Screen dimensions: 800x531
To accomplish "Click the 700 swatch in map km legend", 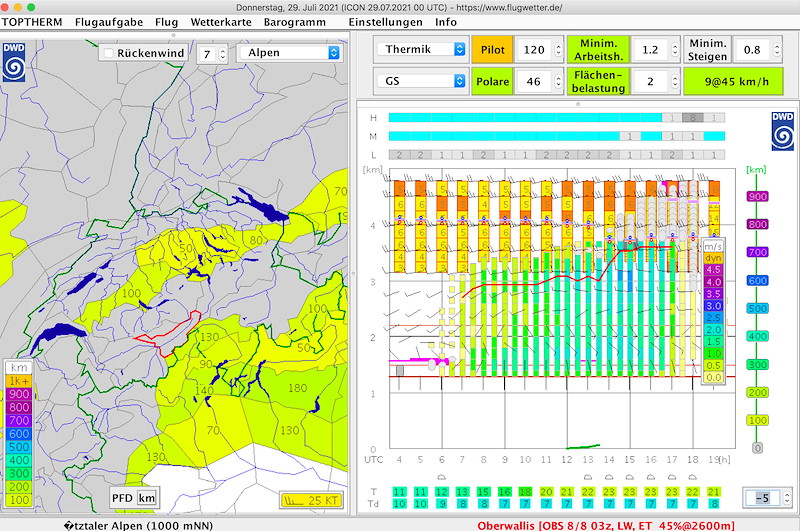I will pyautogui.click(x=19, y=420).
